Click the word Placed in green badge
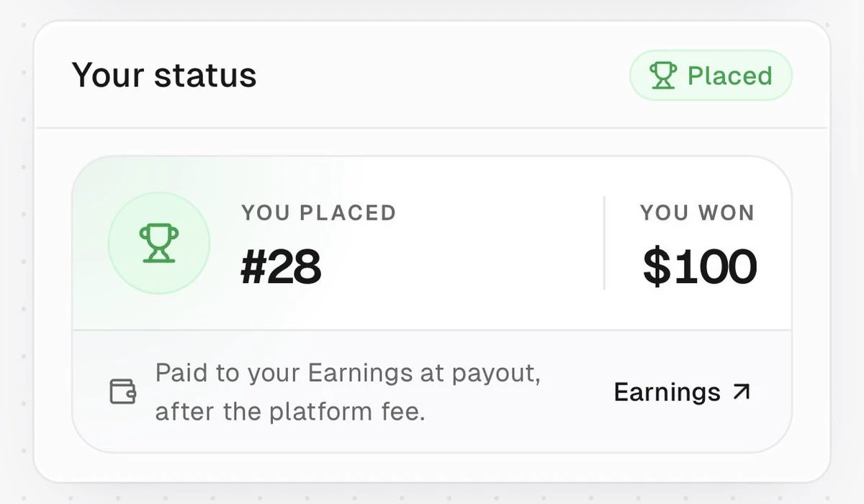The image size is (864, 504). click(730, 76)
